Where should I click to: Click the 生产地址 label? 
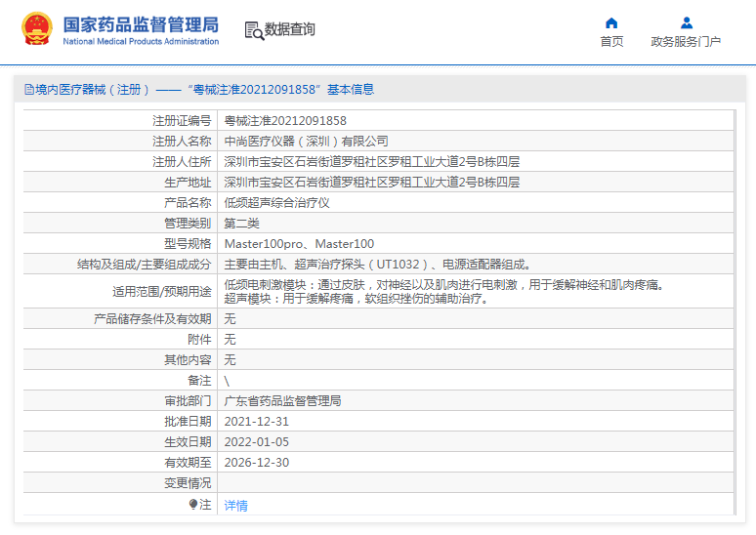(188, 183)
